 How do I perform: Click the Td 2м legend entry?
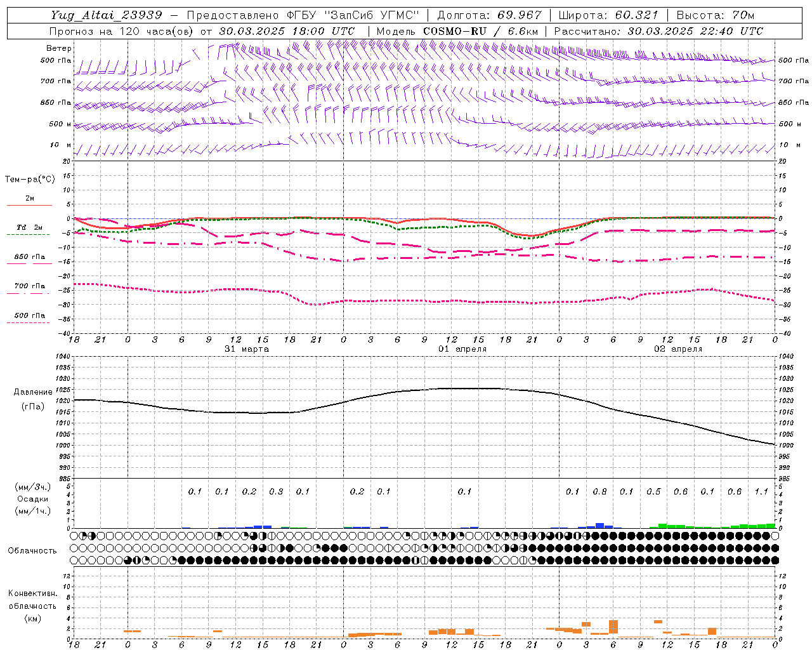[29, 227]
